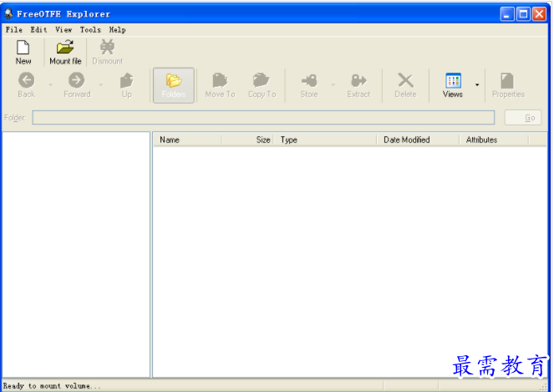Open the File menu
The image size is (554, 392).
coord(14,30)
